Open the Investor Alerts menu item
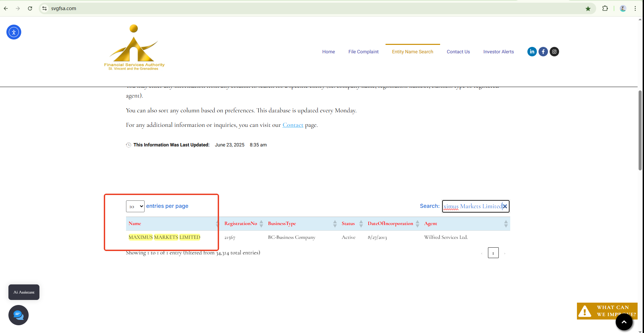This screenshot has width=644, height=333. pyautogui.click(x=498, y=52)
